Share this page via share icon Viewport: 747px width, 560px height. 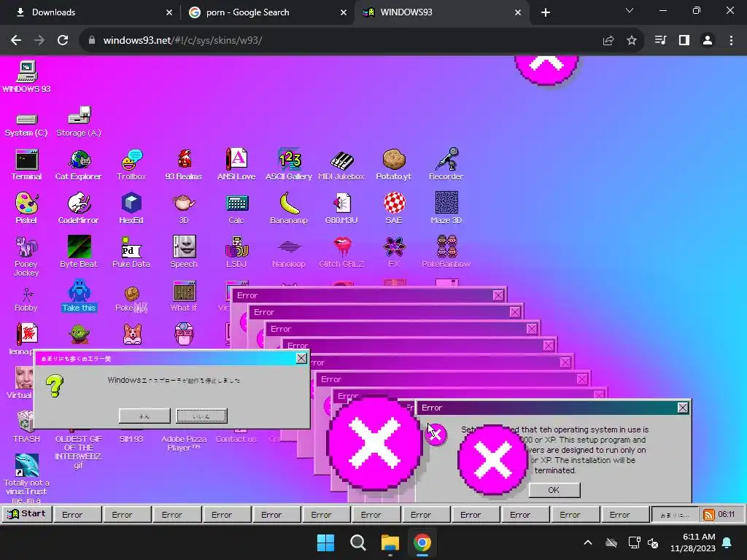(x=608, y=41)
